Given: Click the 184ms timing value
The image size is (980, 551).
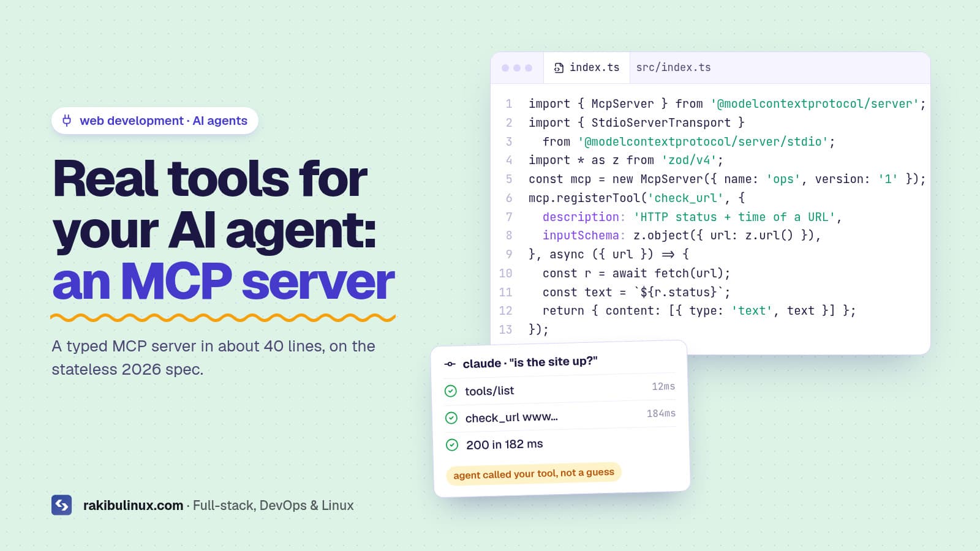Looking at the screenshot, I should 661,413.
